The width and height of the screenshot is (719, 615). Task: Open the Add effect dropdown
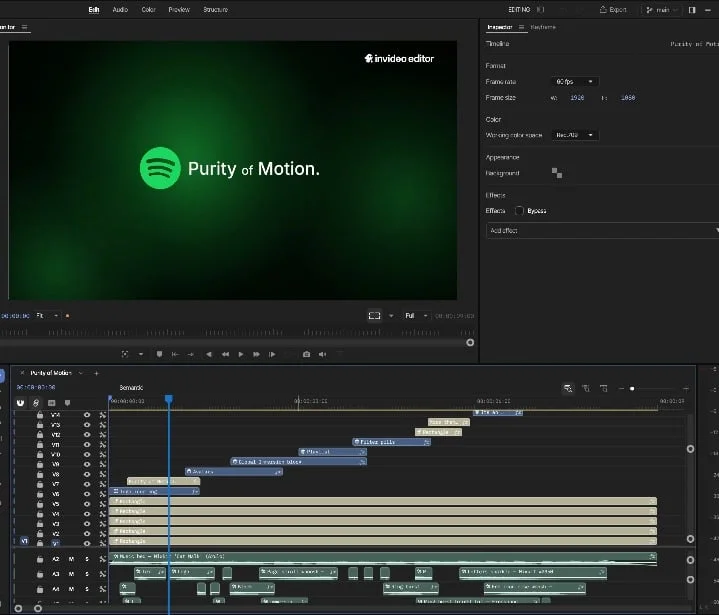click(603, 230)
